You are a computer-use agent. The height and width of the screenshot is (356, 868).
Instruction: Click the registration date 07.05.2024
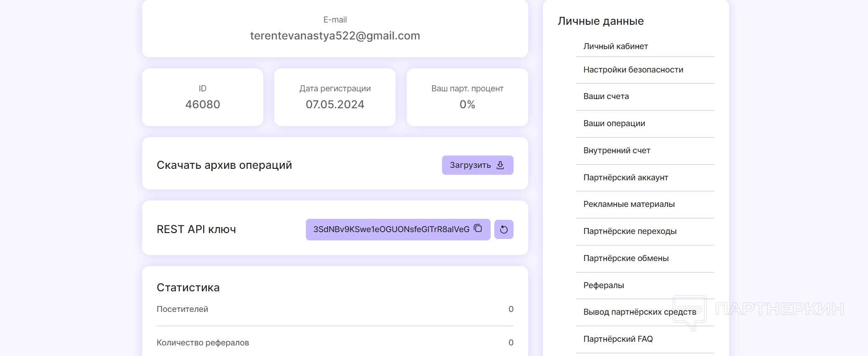point(335,105)
